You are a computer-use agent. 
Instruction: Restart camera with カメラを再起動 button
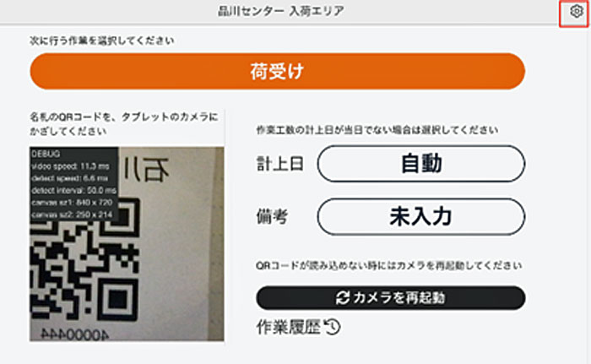pos(390,298)
